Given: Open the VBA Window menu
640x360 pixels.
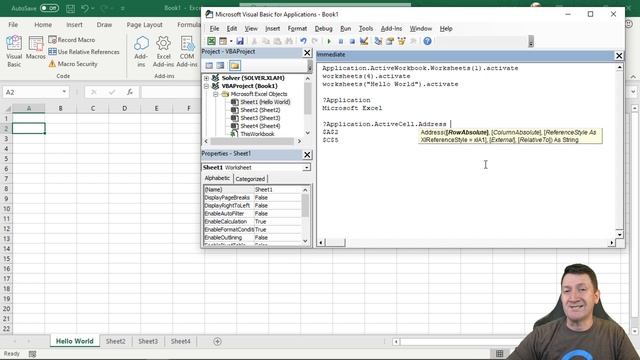Looking at the screenshot, I should point(420,29).
